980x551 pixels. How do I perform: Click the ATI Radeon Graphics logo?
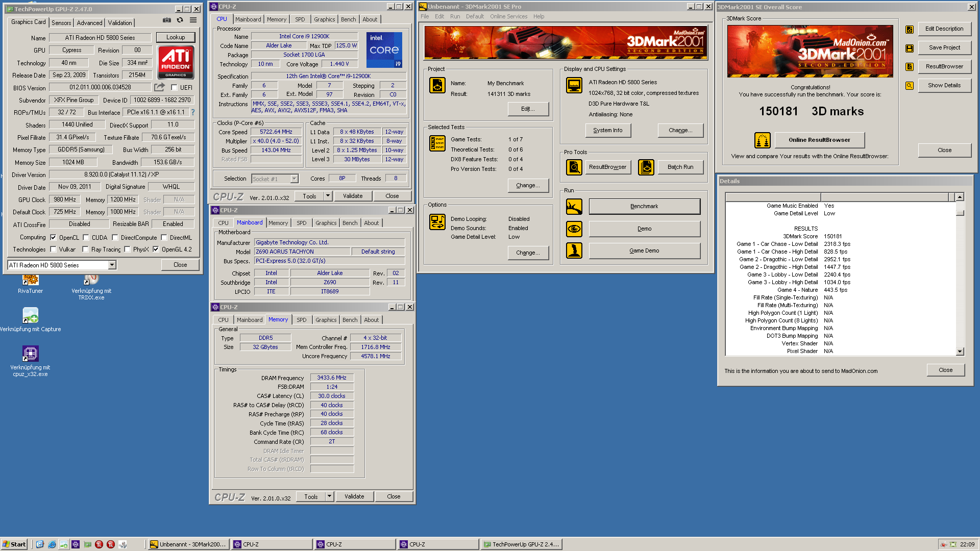(176, 62)
